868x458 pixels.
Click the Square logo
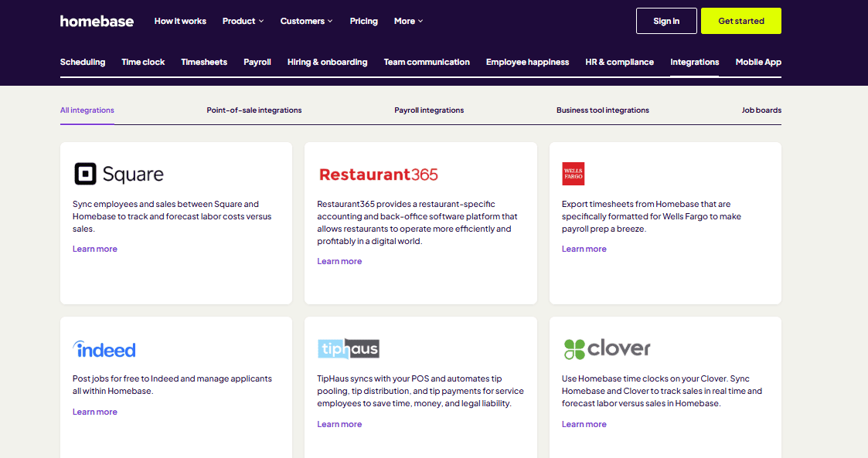tap(119, 174)
